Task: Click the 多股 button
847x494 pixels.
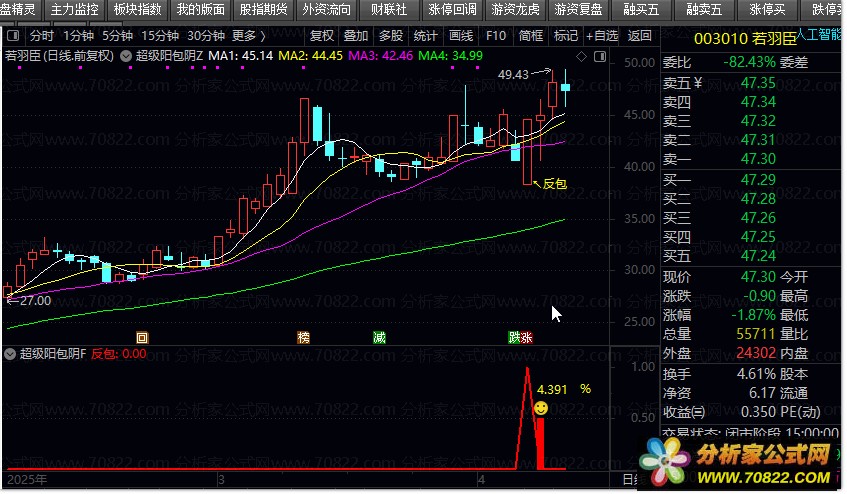Action: coord(391,36)
